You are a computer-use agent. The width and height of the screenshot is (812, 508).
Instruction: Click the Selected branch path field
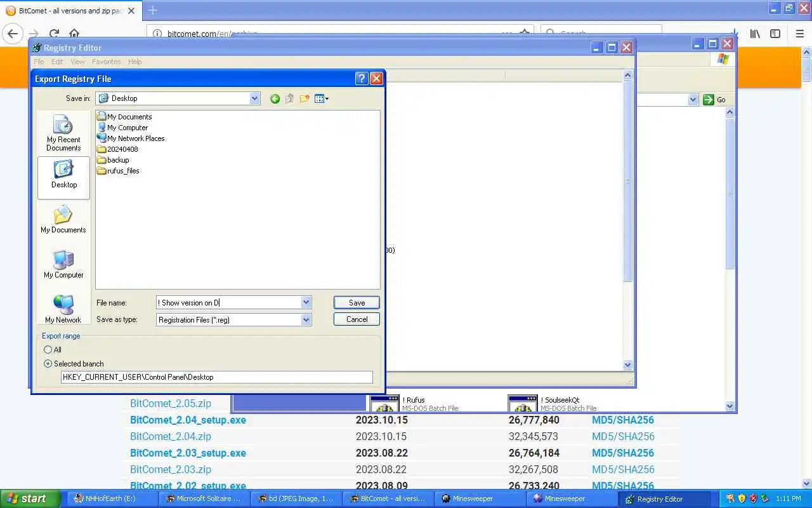pos(217,377)
